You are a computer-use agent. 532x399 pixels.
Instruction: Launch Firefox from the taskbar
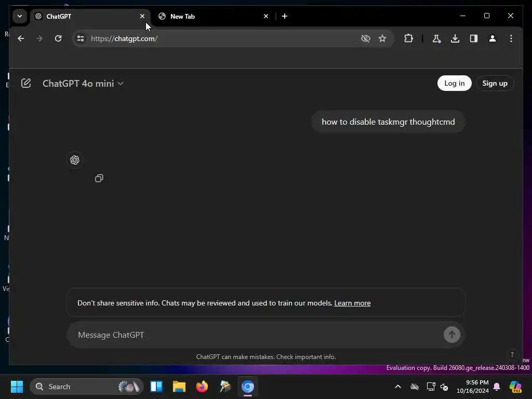tap(202, 387)
